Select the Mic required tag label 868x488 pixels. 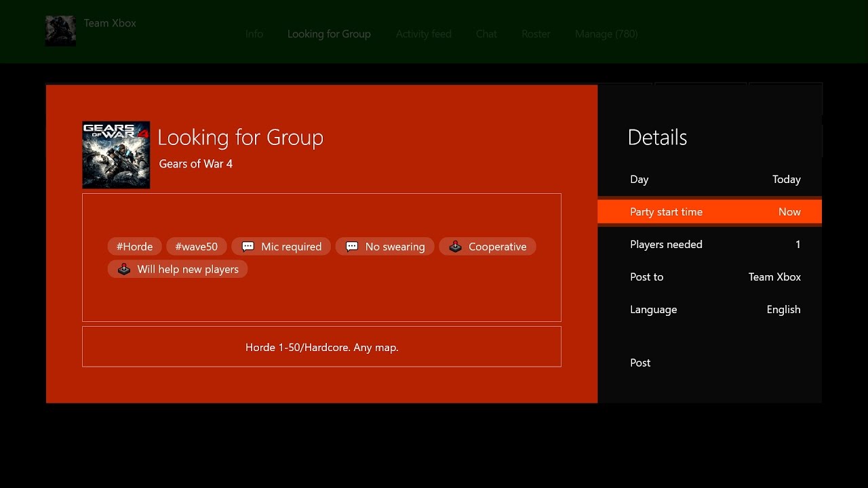(x=292, y=247)
